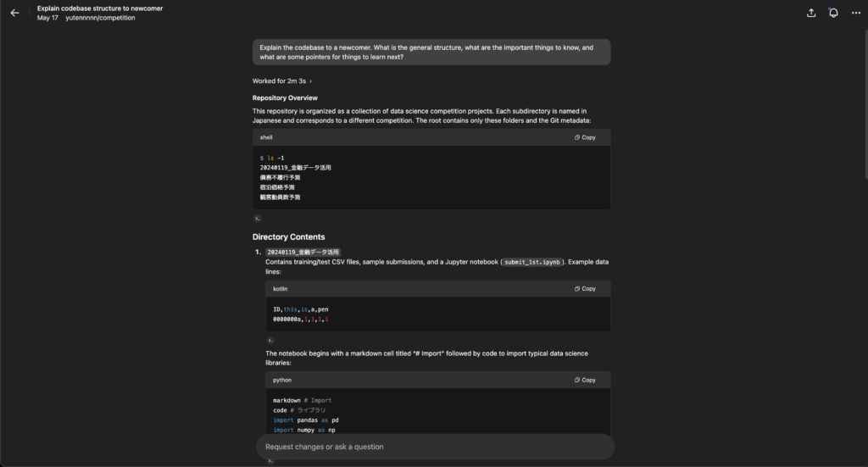Open the share/export icon in header
The image size is (868, 467).
pyautogui.click(x=811, y=13)
